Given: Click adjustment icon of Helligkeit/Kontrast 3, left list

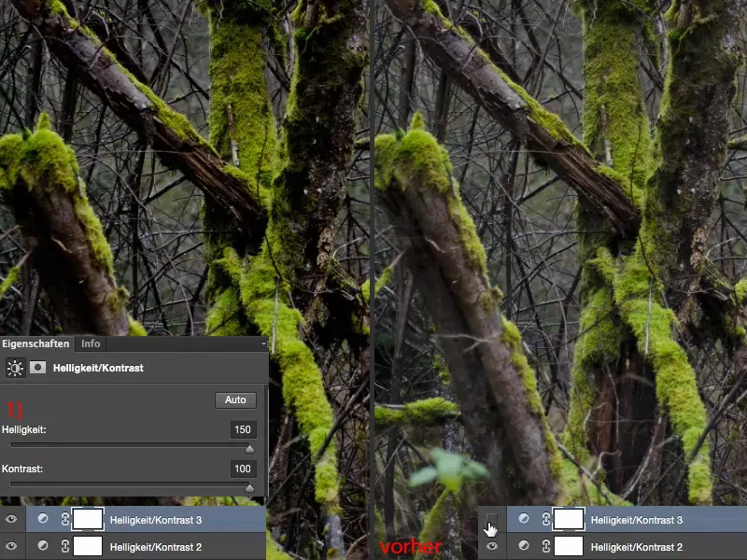Looking at the screenshot, I should point(43,518).
